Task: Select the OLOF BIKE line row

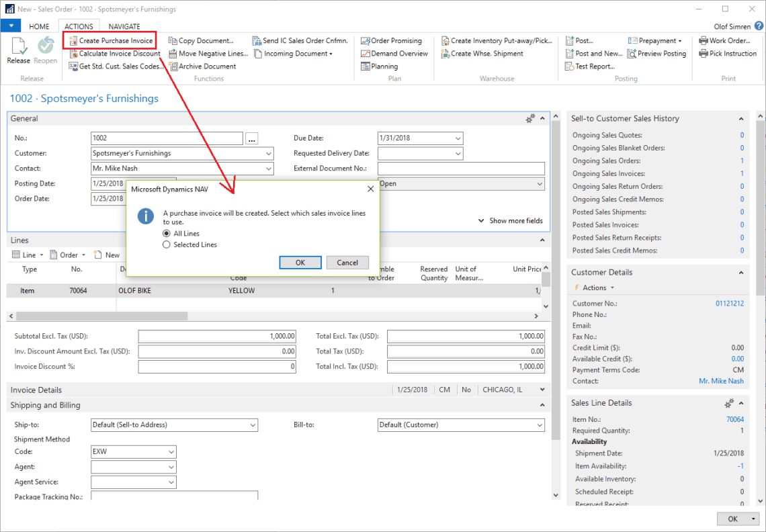Action: (x=273, y=291)
